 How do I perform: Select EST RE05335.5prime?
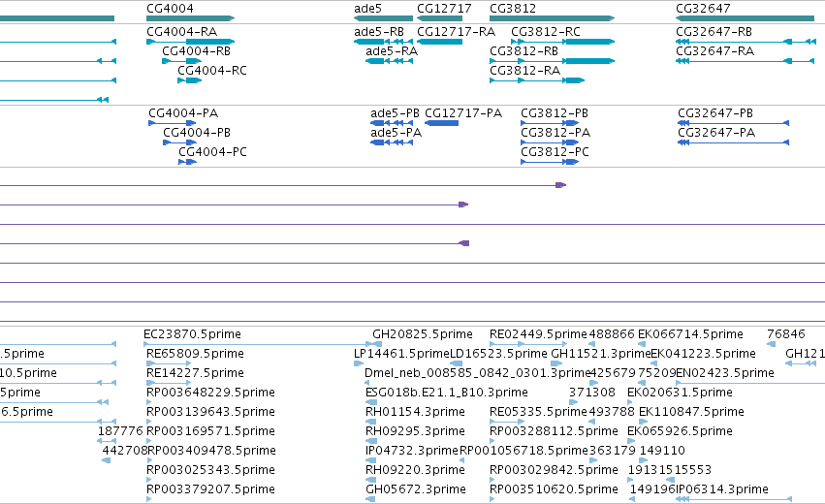point(538,412)
